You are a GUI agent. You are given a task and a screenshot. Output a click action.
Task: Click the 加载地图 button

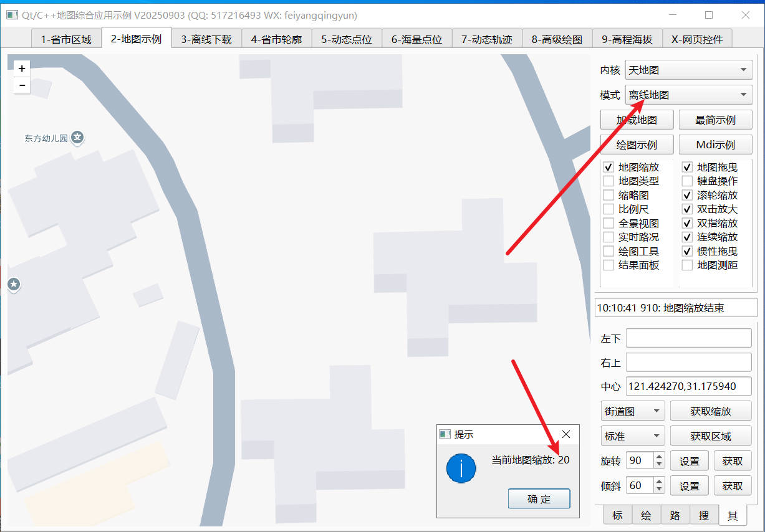pyautogui.click(x=636, y=119)
